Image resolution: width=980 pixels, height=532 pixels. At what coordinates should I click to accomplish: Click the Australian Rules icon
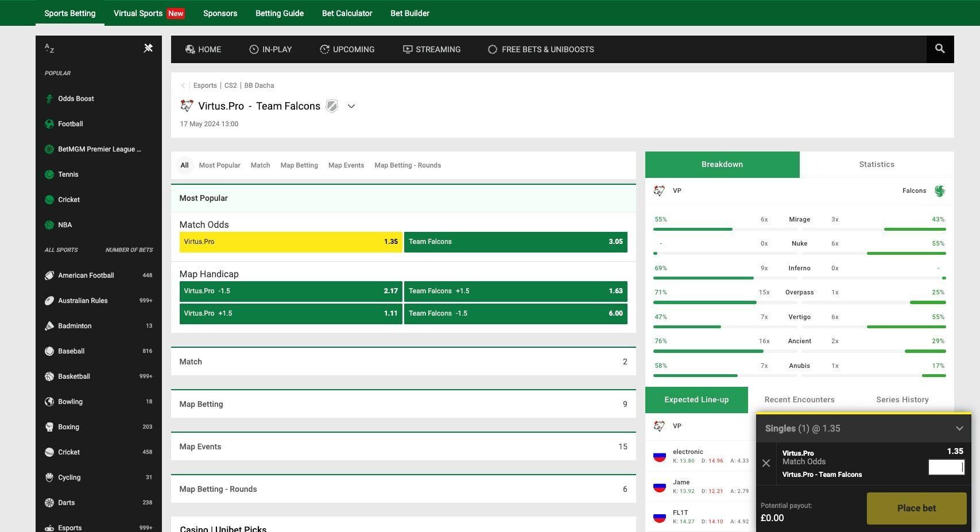(49, 301)
